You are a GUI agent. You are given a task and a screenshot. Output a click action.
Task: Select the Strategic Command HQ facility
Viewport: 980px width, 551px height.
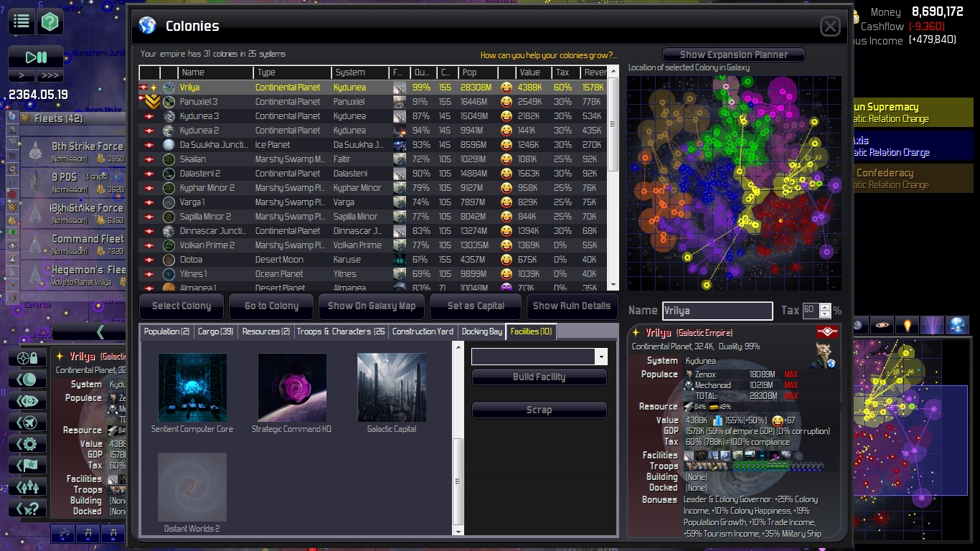pos(292,387)
